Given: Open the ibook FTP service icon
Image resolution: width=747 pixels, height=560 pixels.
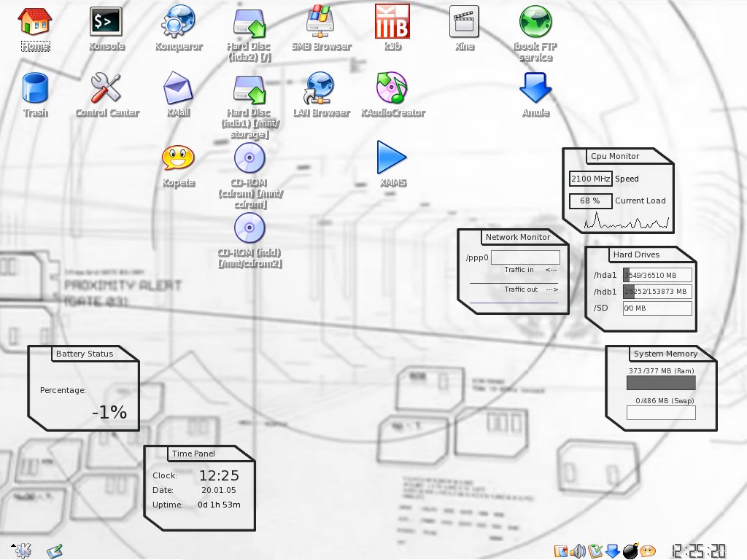Looking at the screenshot, I should coord(535,21).
